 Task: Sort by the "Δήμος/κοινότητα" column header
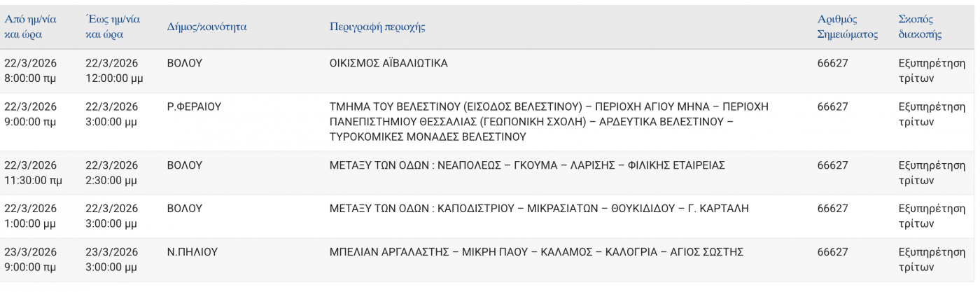(206, 27)
